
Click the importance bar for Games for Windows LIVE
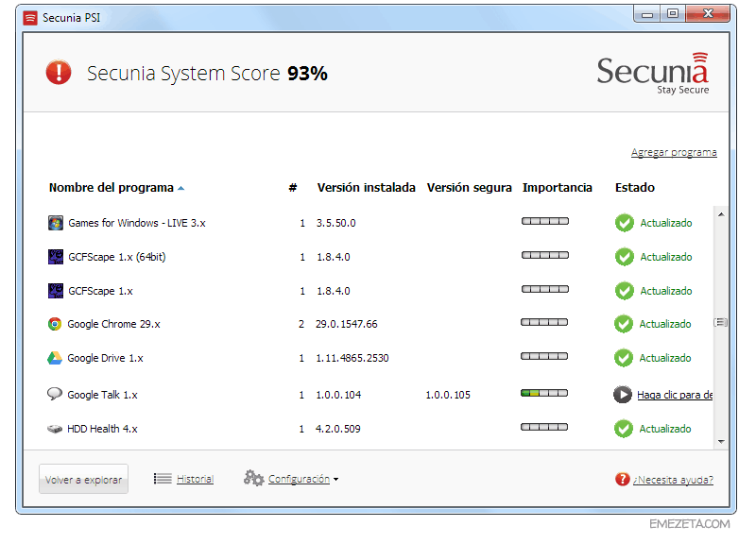[545, 221]
